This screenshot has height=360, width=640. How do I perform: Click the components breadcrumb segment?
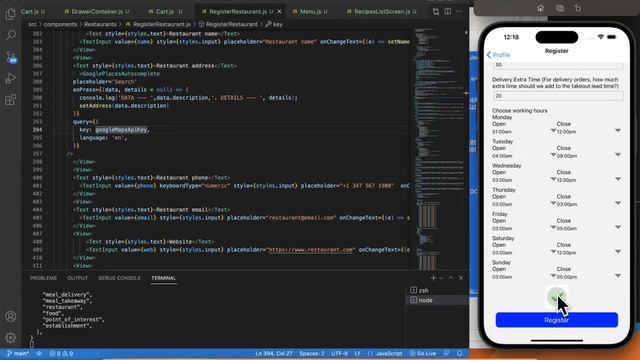click(60, 24)
